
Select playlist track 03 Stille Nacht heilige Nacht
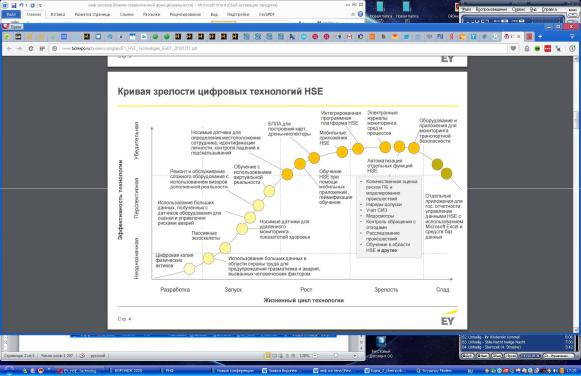(517, 342)
